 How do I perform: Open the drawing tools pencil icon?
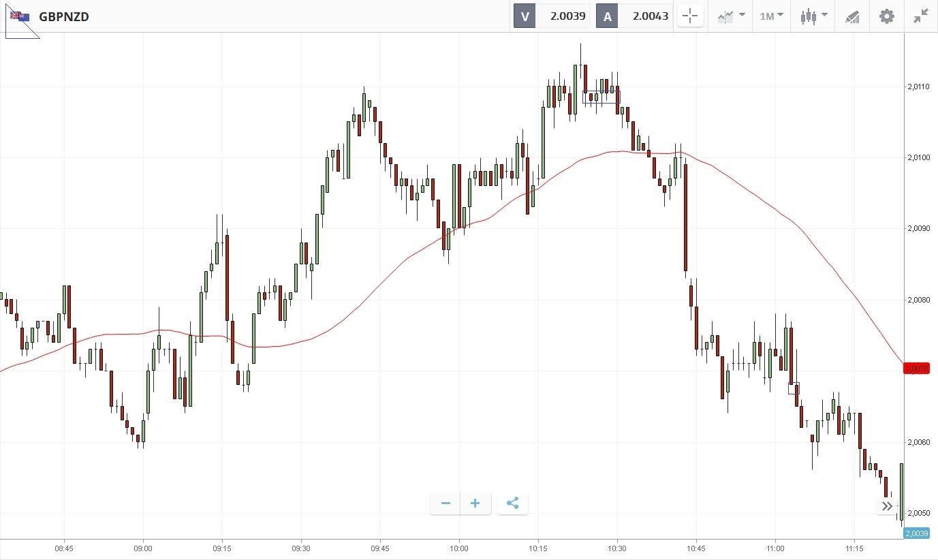click(x=852, y=16)
